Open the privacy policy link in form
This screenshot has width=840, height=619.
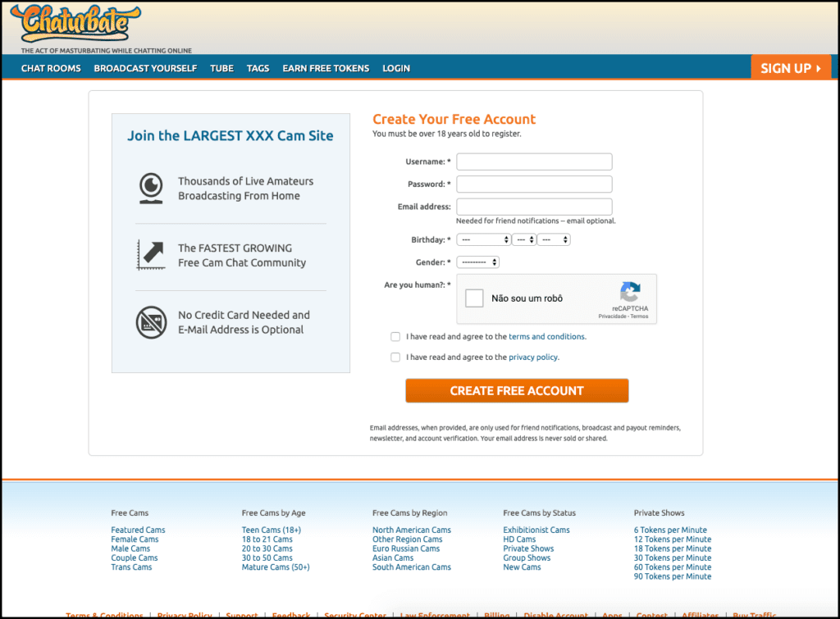533,357
